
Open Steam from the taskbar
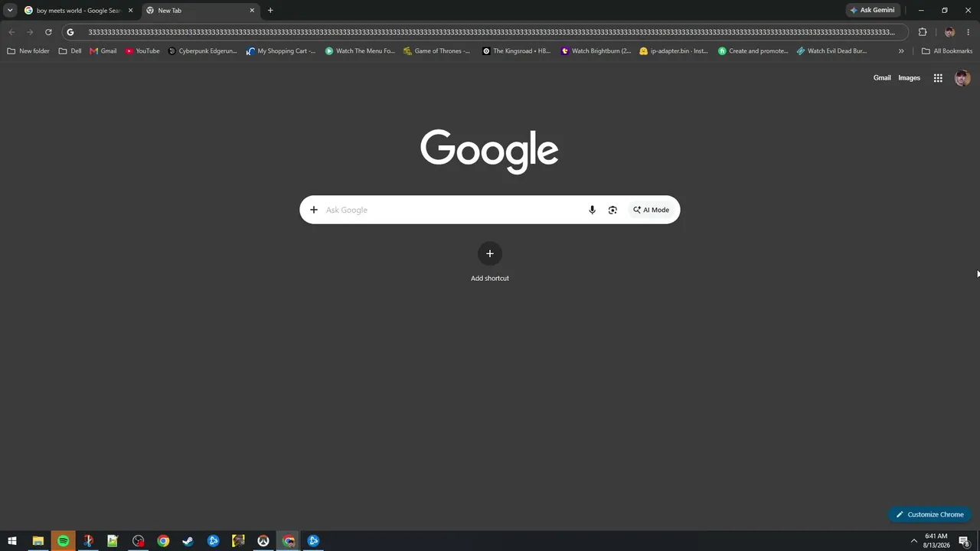188,541
